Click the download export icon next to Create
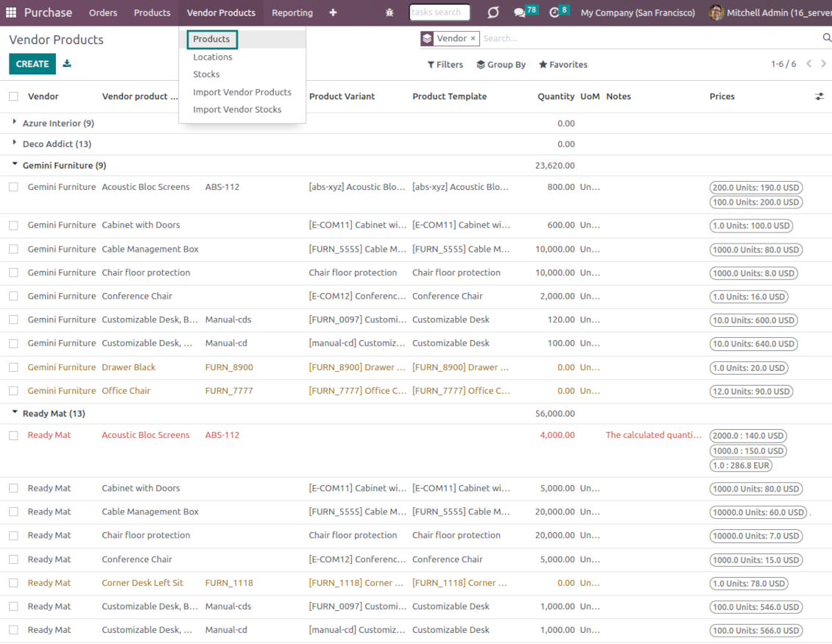Screen dimensions: 832x644 (67, 63)
